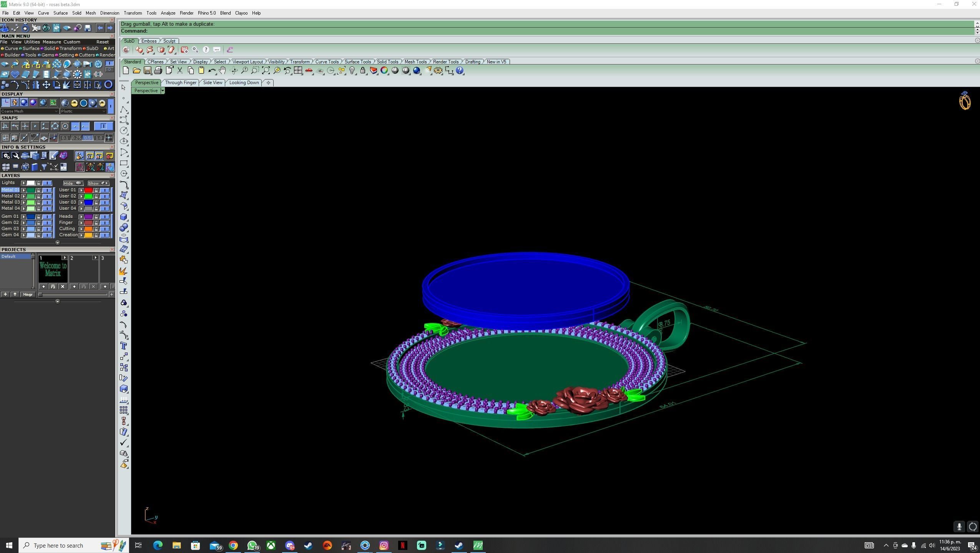
Task: Click the light bulb lighting icon
Action: click(x=352, y=71)
